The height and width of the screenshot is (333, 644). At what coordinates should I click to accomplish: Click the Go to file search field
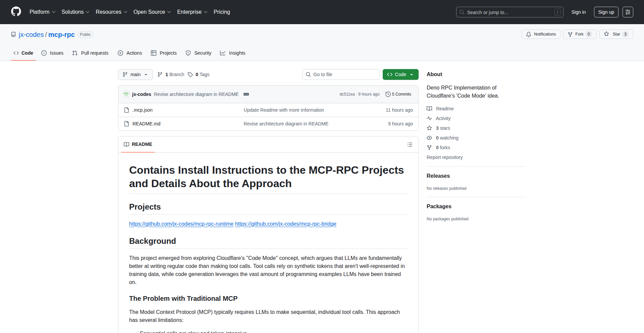(x=341, y=74)
